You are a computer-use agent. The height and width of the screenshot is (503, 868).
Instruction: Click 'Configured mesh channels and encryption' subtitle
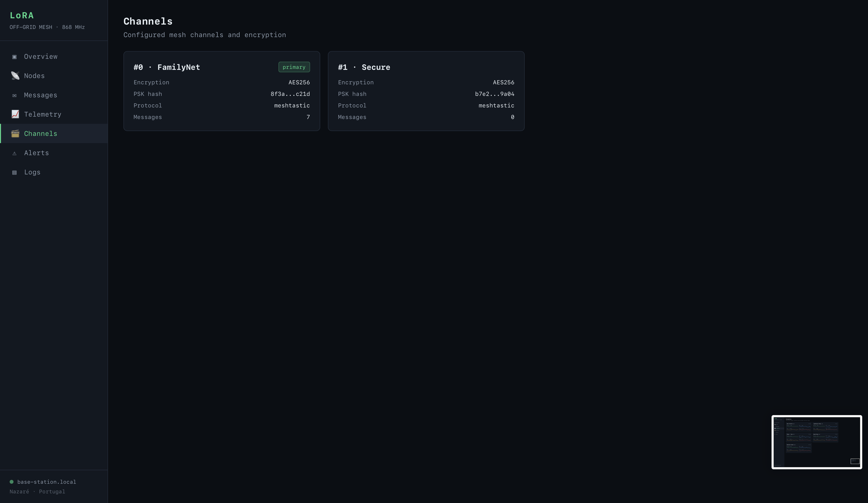[205, 35]
